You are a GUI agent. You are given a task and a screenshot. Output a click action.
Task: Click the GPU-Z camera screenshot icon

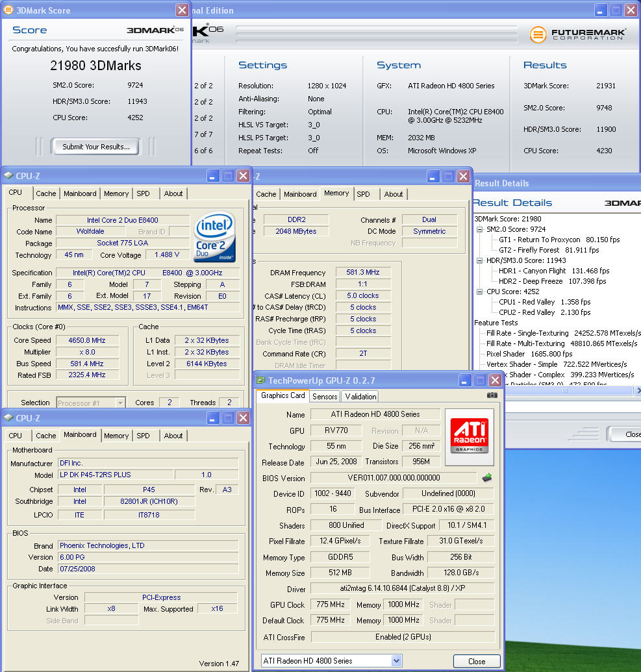(x=492, y=395)
